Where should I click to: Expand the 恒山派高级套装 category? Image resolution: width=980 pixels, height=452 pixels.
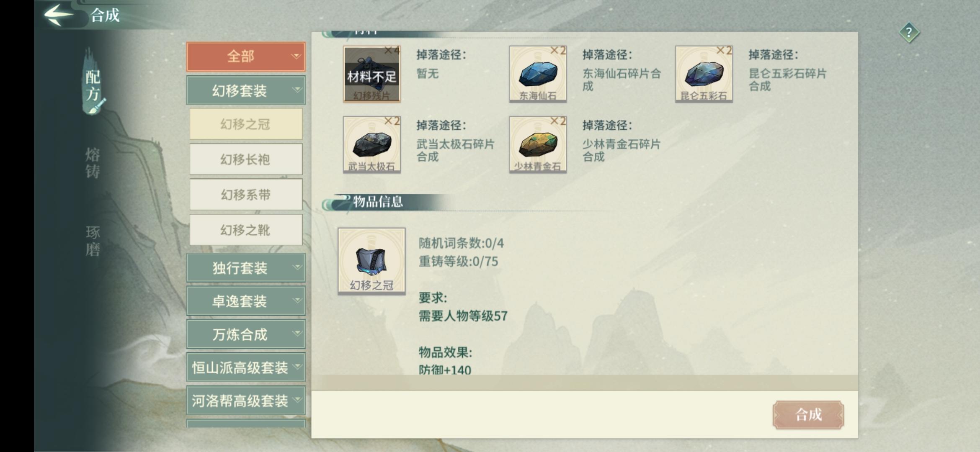(x=246, y=367)
